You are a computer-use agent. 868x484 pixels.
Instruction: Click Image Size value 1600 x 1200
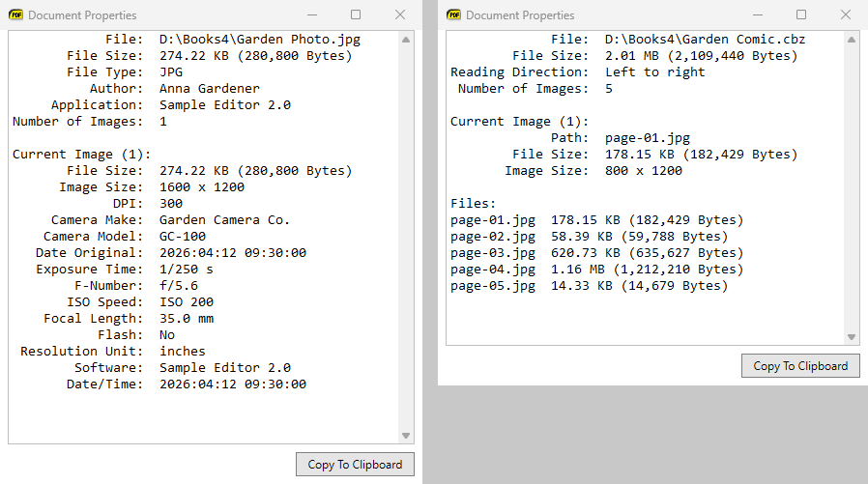pyautogui.click(x=201, y=187)
